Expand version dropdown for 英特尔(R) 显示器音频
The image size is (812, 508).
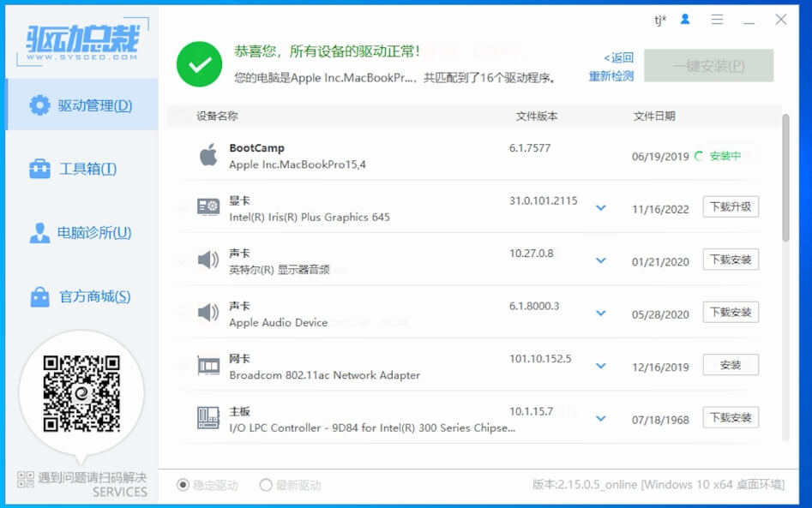[x=601, y=260]
